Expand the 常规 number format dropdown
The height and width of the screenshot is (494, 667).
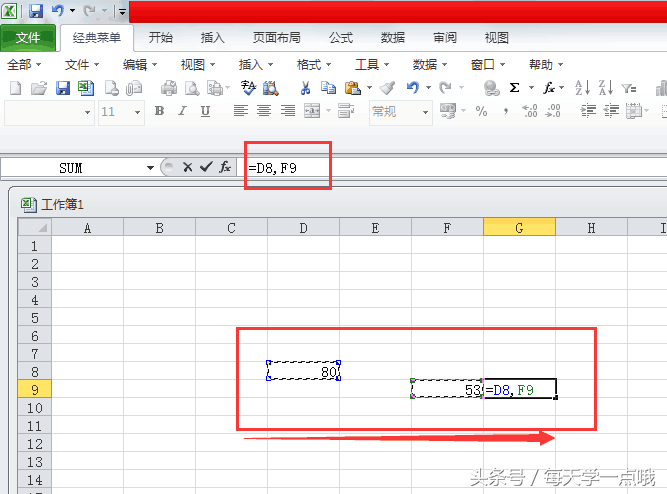[425, 112]
